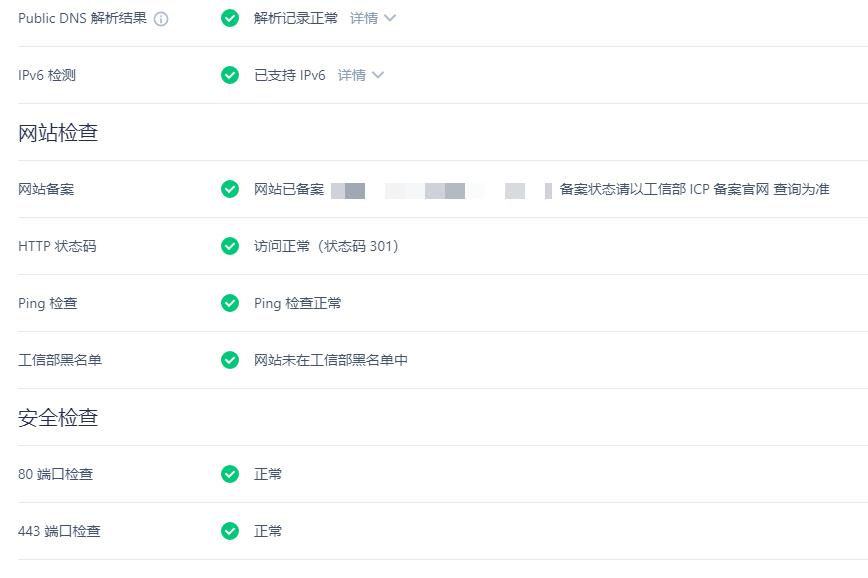Click the 443 端口检查 row label
868x578 pixels.
[59, 531]
